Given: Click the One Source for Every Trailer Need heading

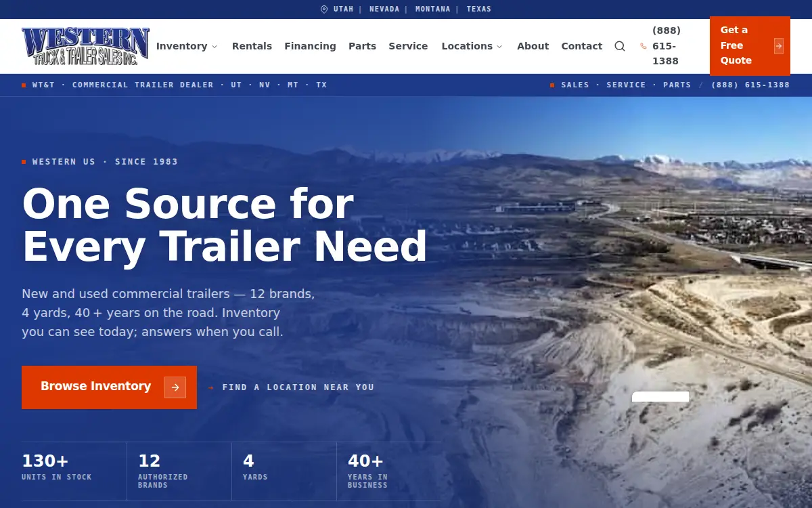Looking at the screenshot, I should pos(225,225).
